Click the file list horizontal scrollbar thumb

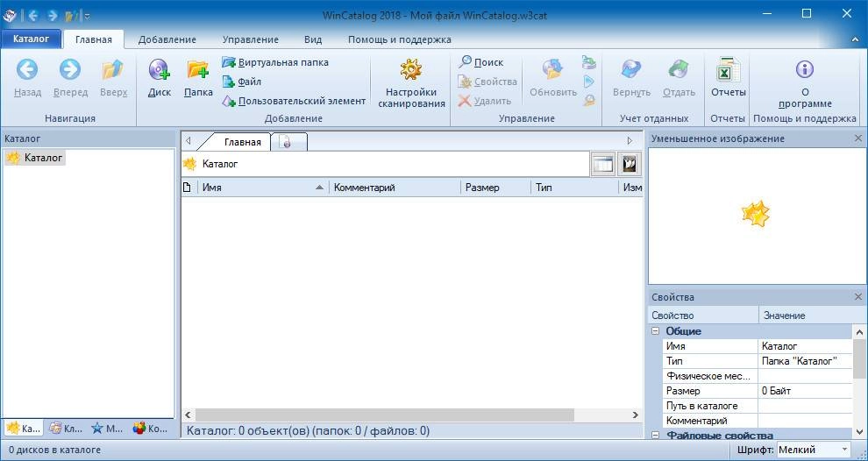(x=385, y=415)
